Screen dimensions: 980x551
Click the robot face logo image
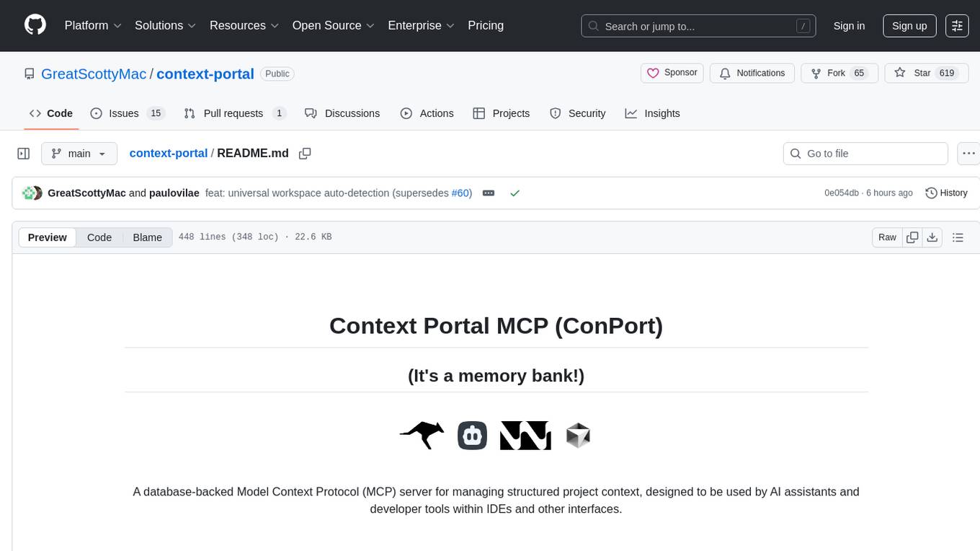pos(473,436)
